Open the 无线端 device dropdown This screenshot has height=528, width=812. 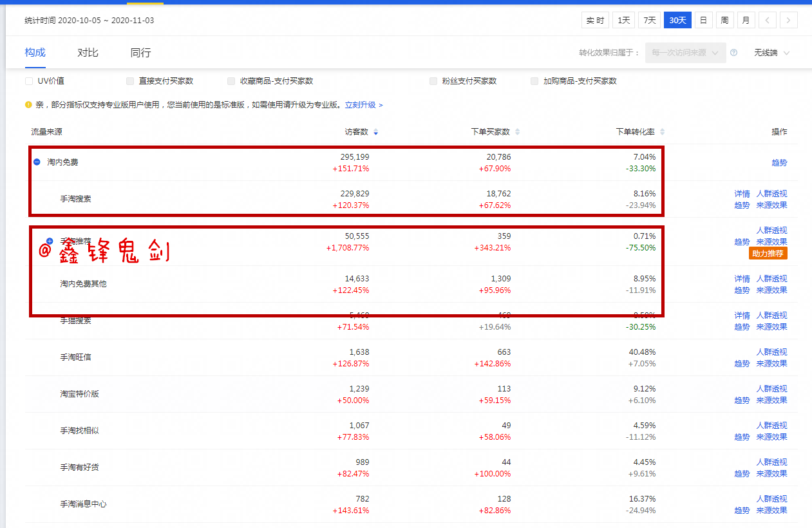pos(771,53)
